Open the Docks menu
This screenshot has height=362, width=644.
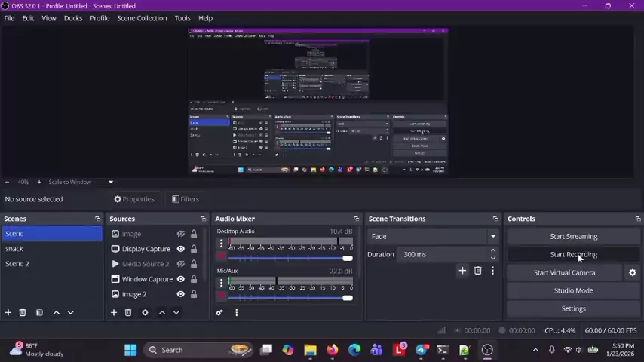[73, 18]
